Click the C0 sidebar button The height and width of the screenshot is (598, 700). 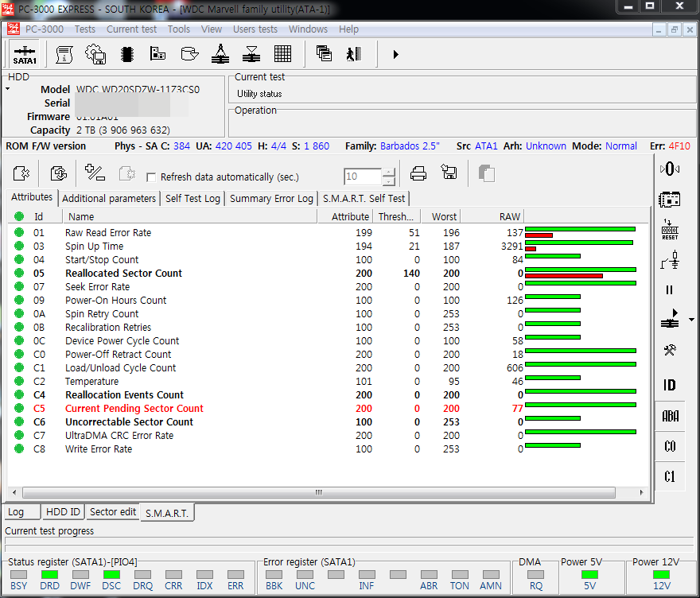[670, 446]
